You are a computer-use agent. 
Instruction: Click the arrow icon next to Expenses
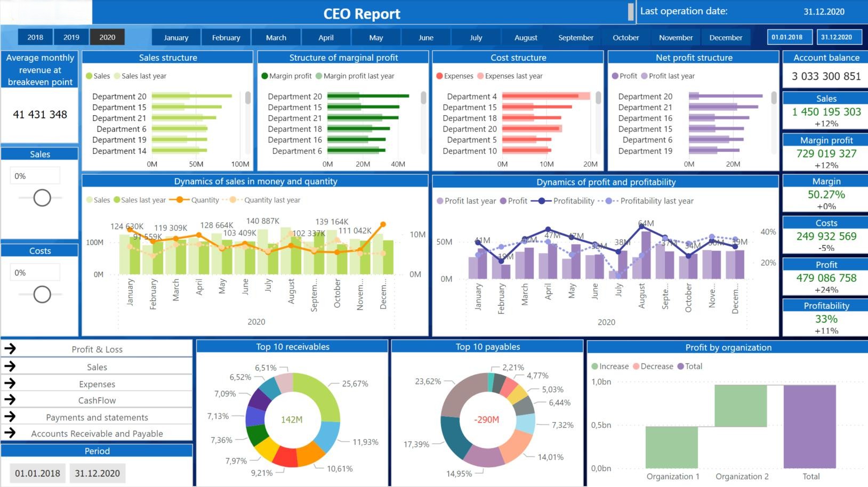coord(10,383)
